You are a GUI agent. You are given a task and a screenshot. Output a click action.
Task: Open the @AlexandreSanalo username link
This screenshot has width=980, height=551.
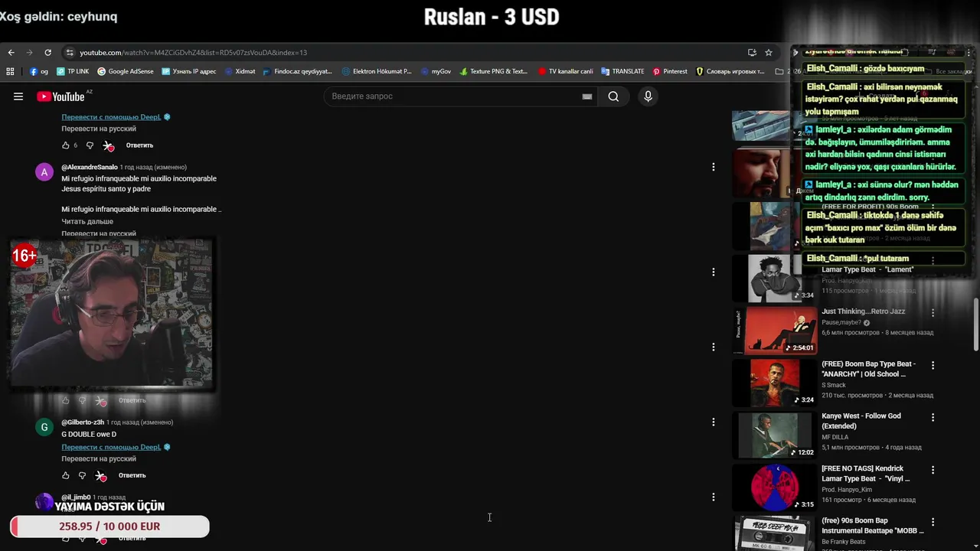click(x=90, y=167)
